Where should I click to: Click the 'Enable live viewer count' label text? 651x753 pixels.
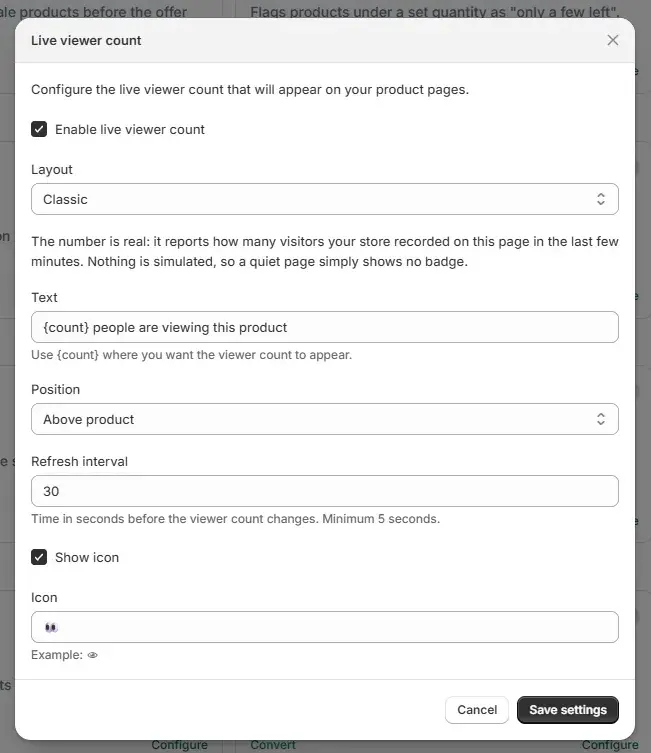[x=130, y=130]
